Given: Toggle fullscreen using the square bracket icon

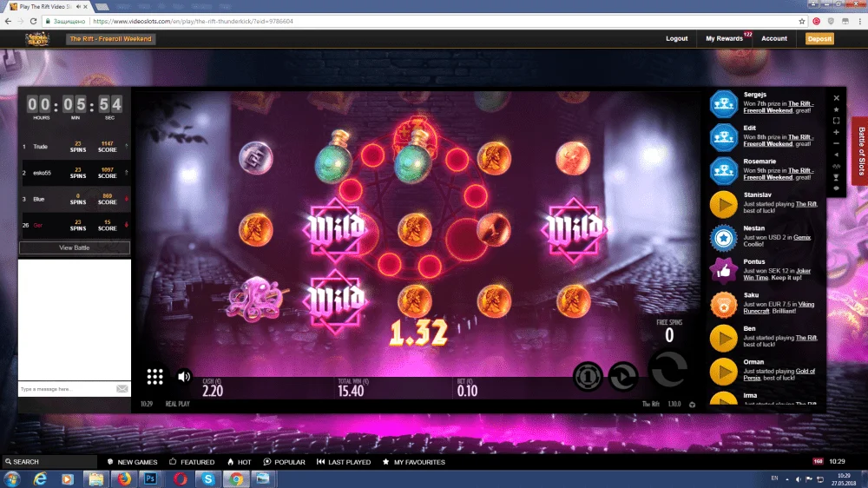Looking at the screenshot, I should pos(837,121).
